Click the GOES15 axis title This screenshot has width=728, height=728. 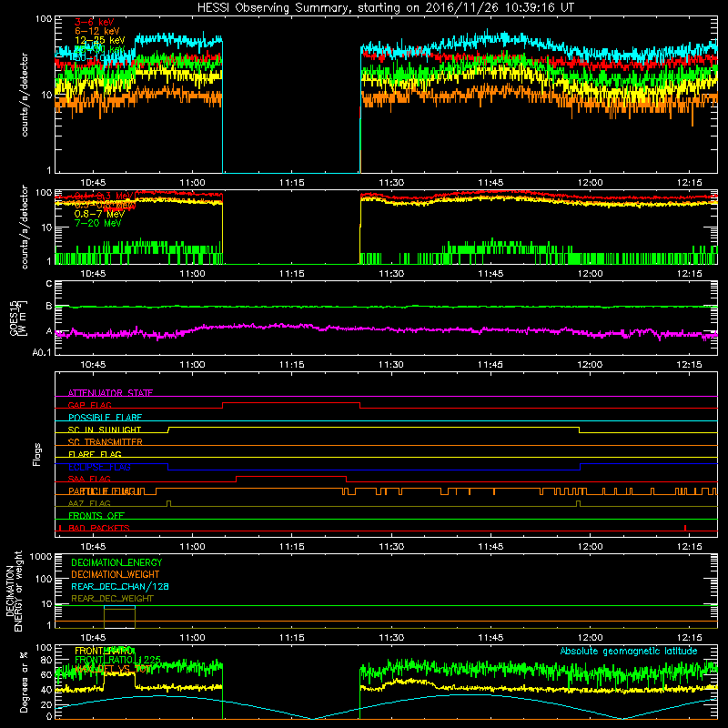14,318
